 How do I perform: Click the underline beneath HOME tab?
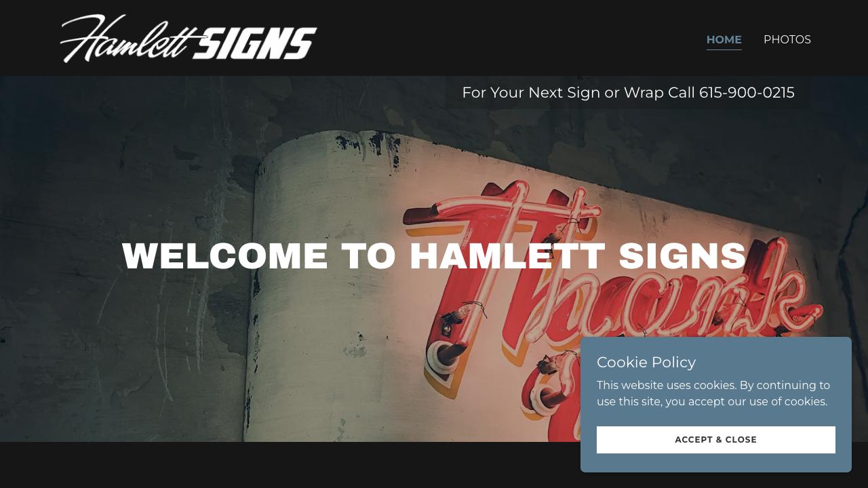click(x=724, y=49)
